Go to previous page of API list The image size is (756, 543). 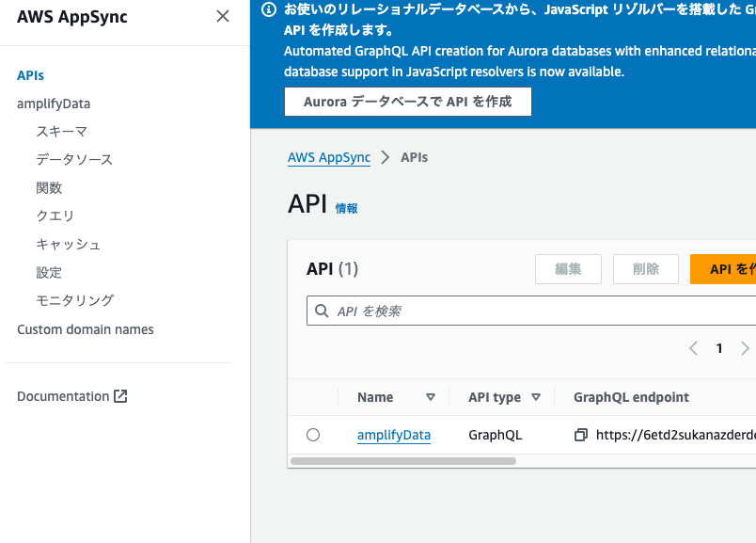(693, 348)
